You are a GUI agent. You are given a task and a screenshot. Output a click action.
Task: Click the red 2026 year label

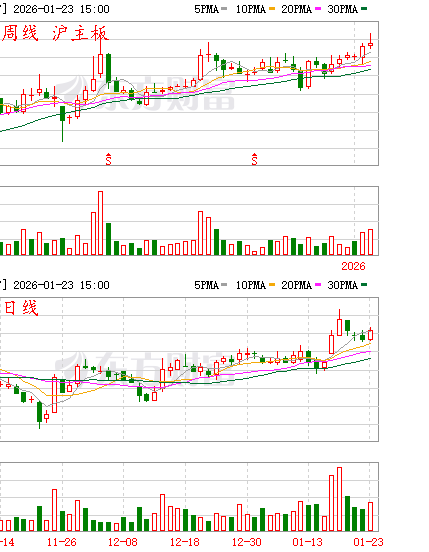tap(353, 266)
